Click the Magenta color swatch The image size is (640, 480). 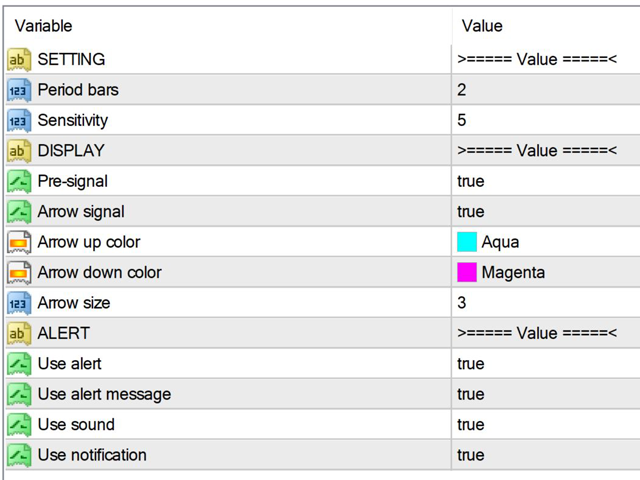(467, 272)
